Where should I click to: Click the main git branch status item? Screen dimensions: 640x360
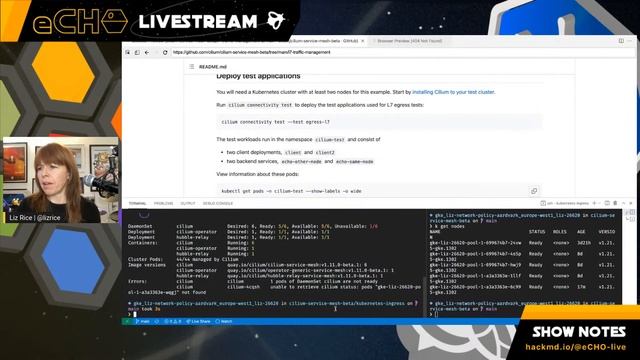coord(142,322)
